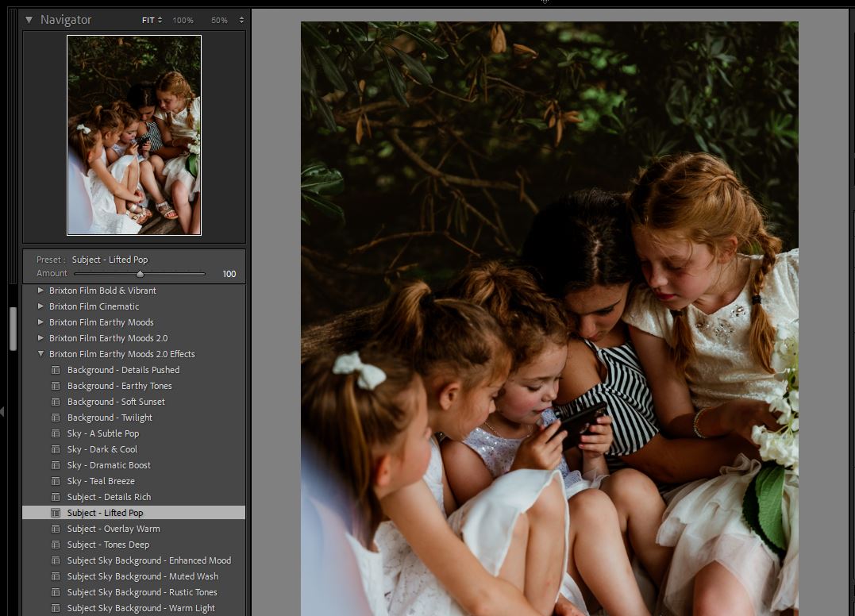
Task: Click preset icon next to Background - Twilight
Action: click(56, 418)
